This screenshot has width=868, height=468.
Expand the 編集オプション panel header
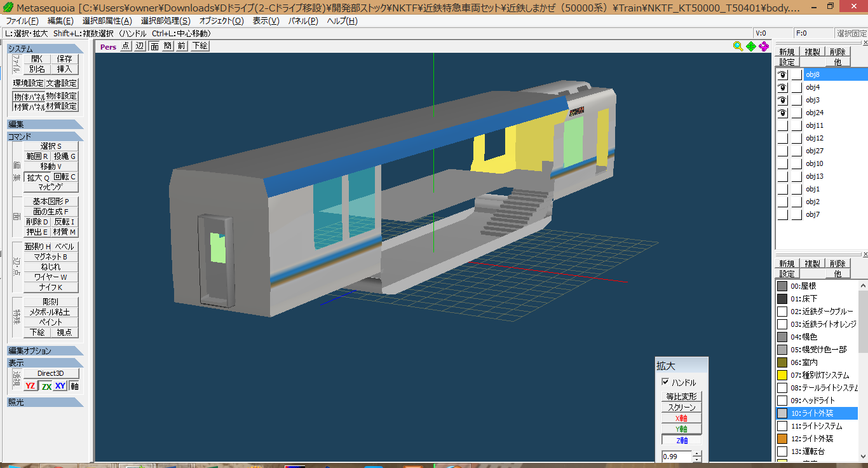[x=45, y=350]
